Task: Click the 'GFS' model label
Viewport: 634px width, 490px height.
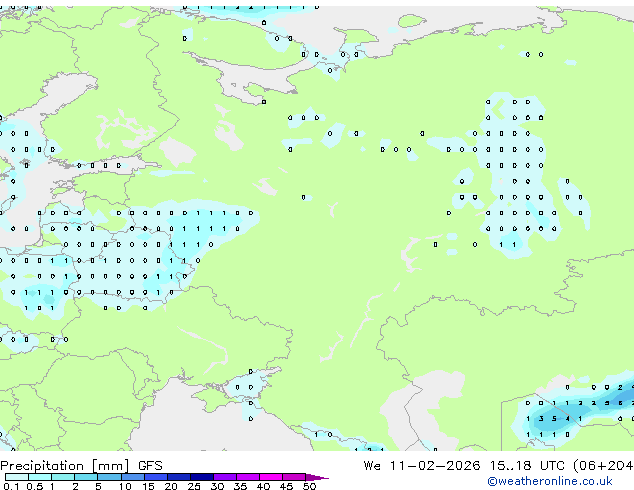Action: point(150,466)
